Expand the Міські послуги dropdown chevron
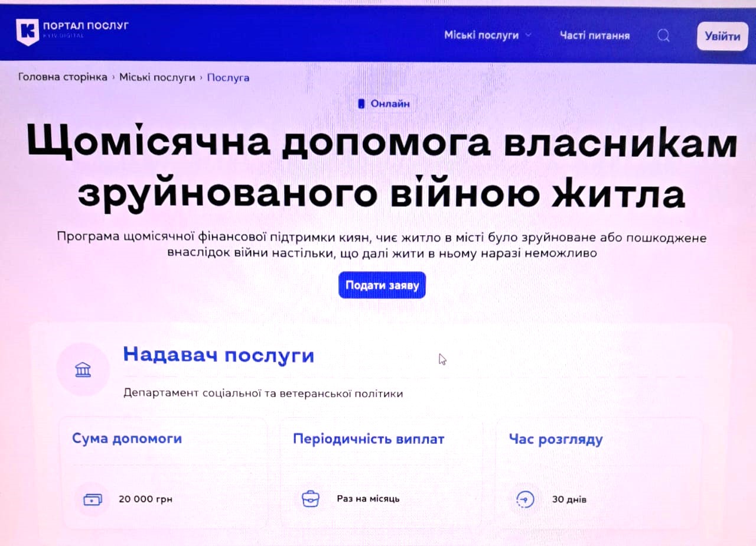Viewport: 756px width, 546px height. (x=528, y=35)
